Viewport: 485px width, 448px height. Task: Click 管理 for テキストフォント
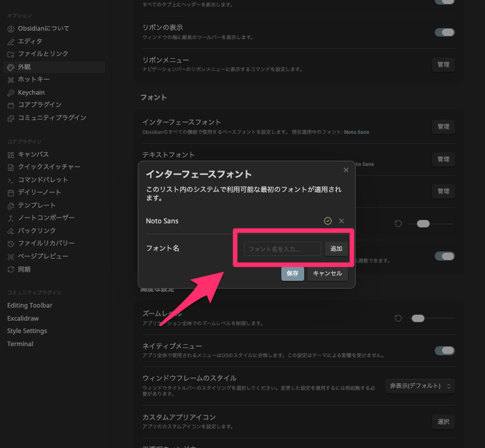[x=443, y=159]
